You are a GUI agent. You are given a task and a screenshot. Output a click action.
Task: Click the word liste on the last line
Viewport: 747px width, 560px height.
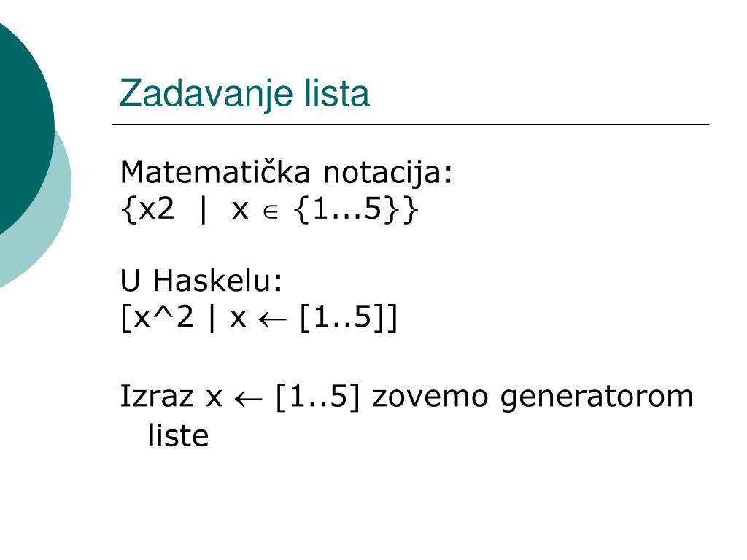pyautogui.click(x=179, y=435)
